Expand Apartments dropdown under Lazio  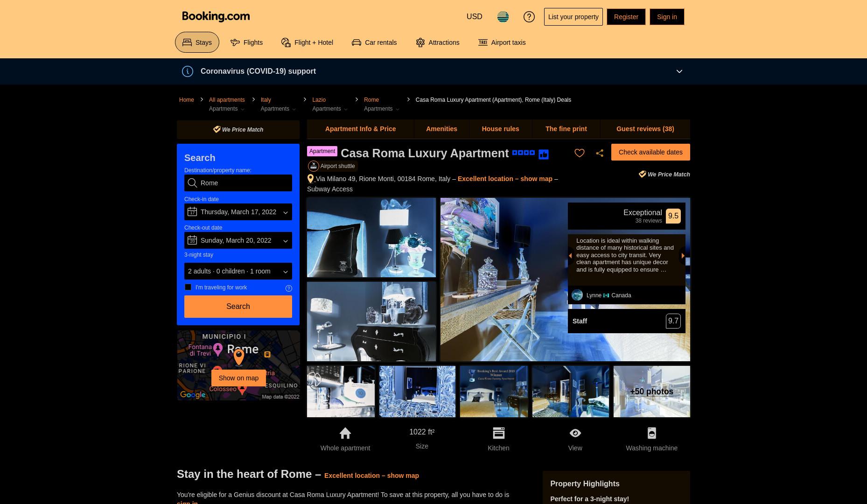point(330,109)
